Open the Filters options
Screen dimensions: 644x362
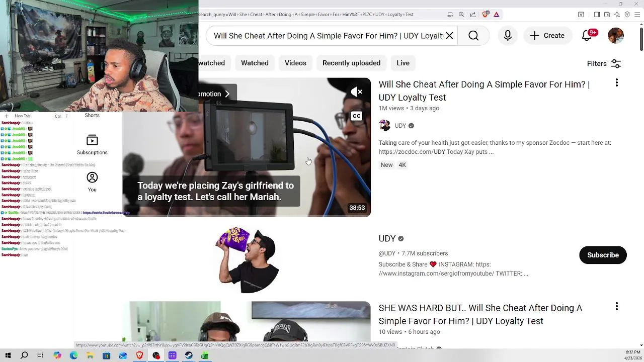(x=604, y=63)
